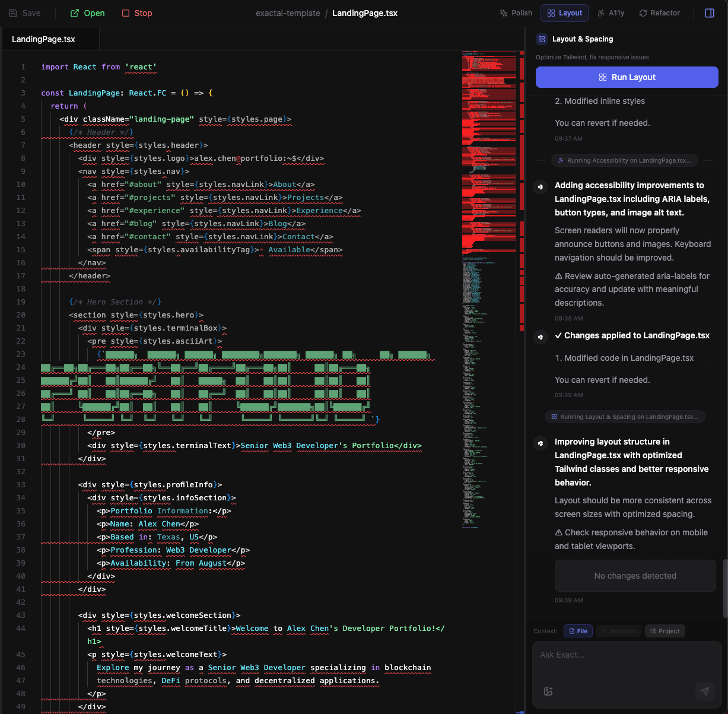The image size is (728, 714).
Task: Click the Save disk icon
Action: click(x=13, y=13)
